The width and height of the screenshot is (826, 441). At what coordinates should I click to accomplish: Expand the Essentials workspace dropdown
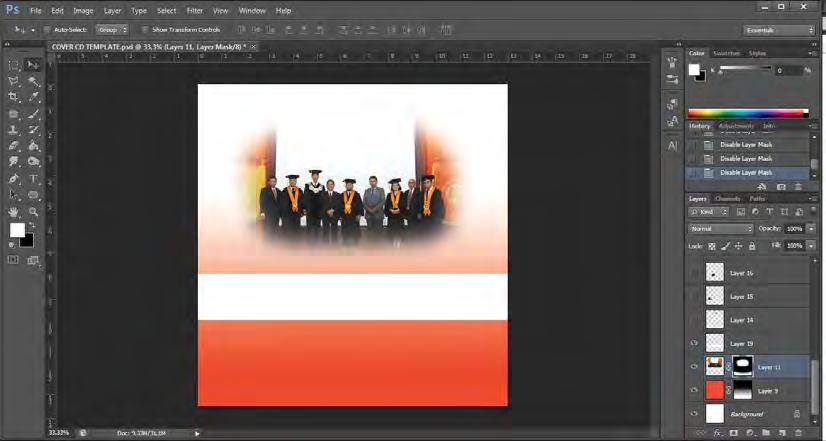click(x=779, y=30)
